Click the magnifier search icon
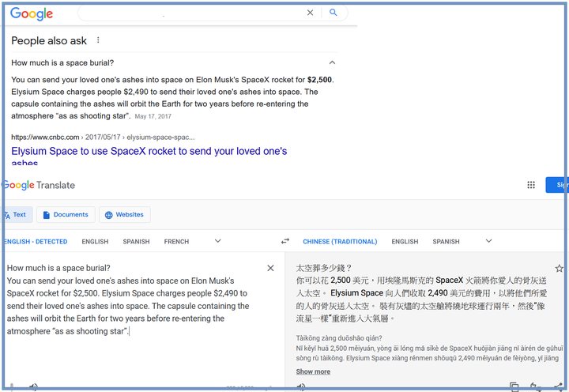569x392 pixels. tap(333, 13)
